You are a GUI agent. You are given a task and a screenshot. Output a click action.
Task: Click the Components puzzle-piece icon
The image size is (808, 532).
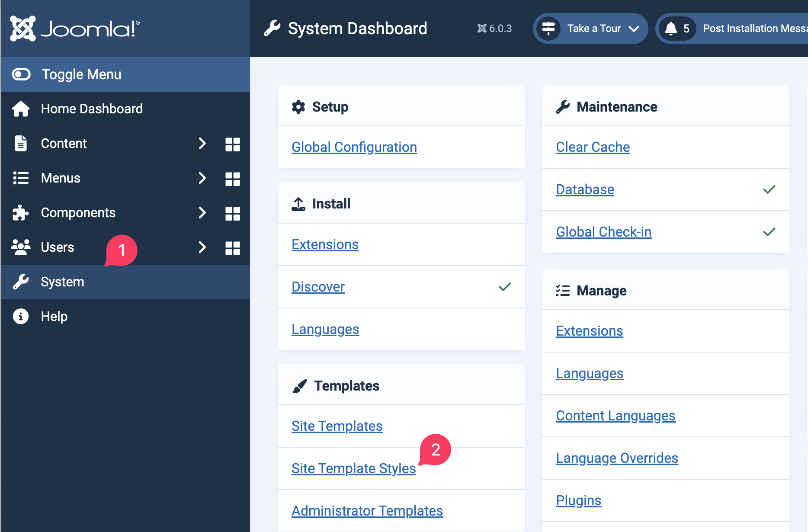pos(20,212)
